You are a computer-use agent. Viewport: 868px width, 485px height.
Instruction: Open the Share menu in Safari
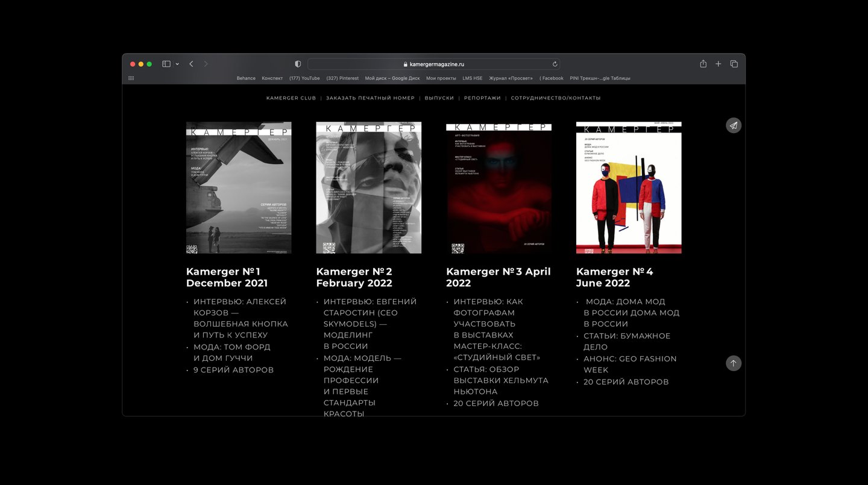point(703,64)
